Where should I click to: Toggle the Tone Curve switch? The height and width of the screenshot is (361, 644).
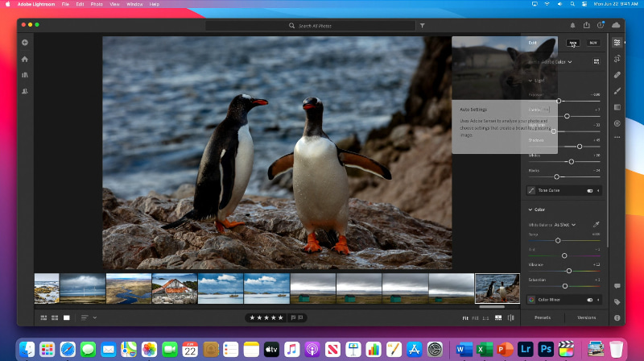click(590, 191)
